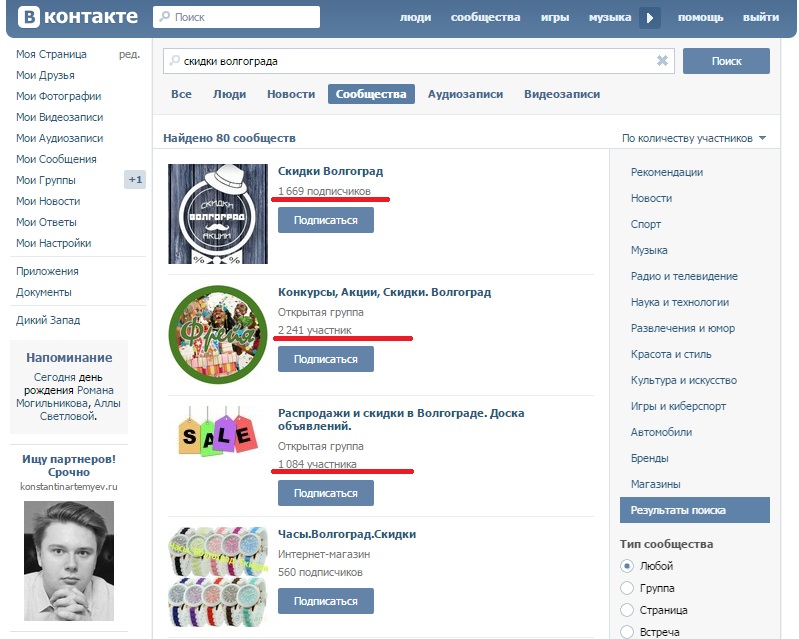
Task: Open Мои Группы in sidebar
Action: point(46,180)
